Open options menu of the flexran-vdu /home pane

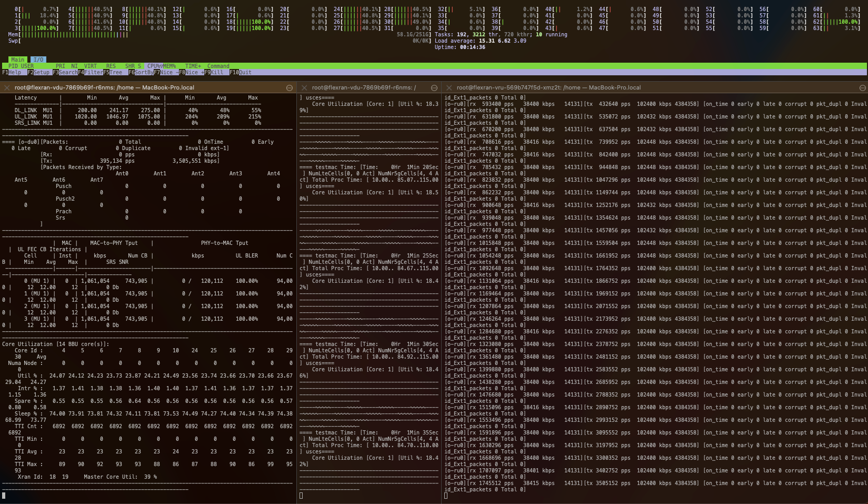(289, 88)
